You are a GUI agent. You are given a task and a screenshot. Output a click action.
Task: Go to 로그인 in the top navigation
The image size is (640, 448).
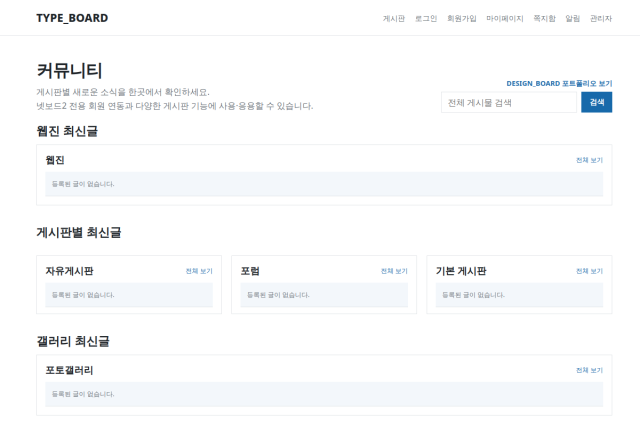[x=426, y=18]
